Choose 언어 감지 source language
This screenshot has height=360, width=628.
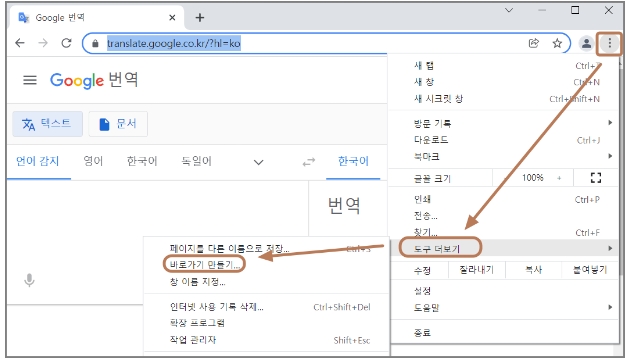coord(38,161)
